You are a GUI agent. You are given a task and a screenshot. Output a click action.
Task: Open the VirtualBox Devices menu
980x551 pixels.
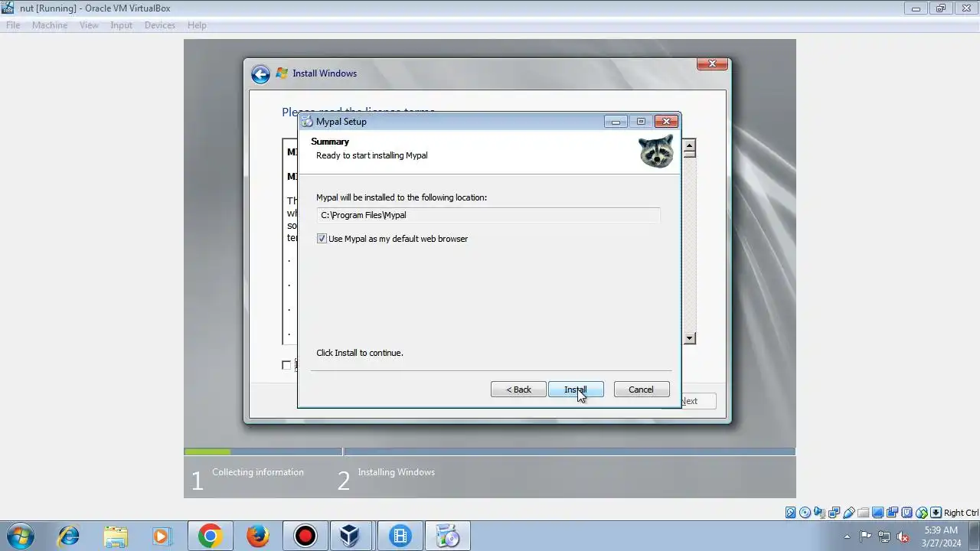click(159, 25)
